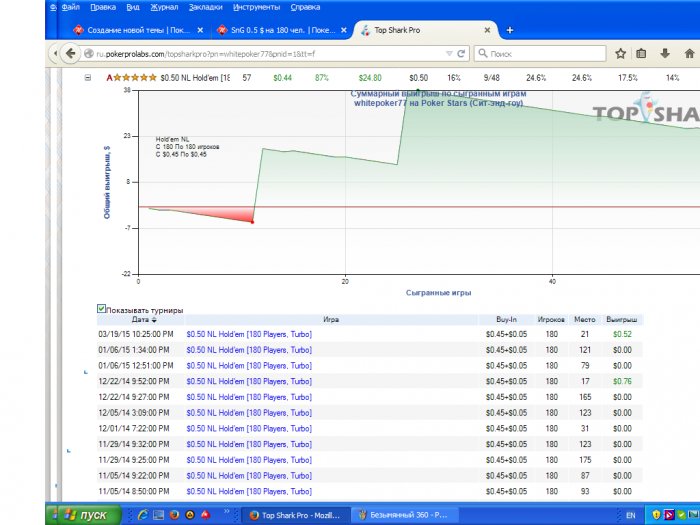Collapse the $0.50 NL Hold'em row
700x525 pixels.
88,77
